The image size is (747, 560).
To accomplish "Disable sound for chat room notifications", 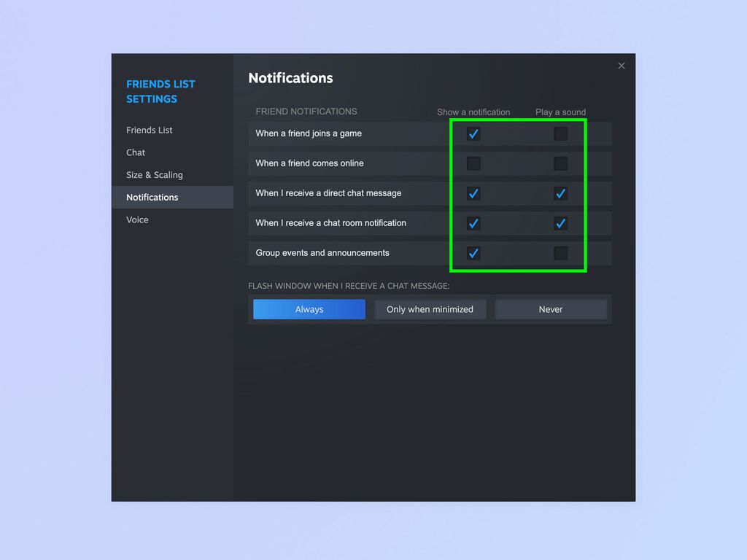I will coord(560,223).
